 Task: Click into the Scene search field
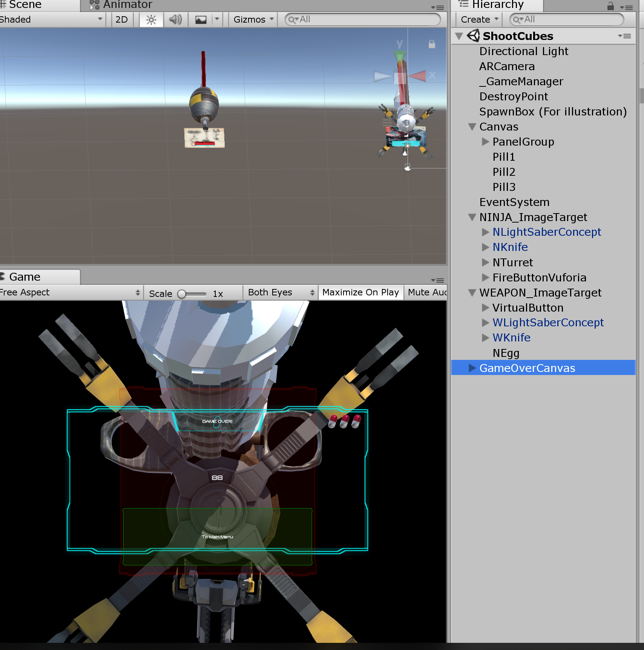pyautogui.click(x=363, y=20)
